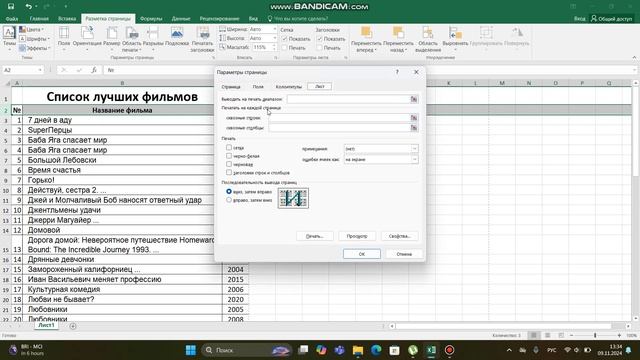This screenshot has width=640, height=360.
Task: Open the Windows Start menu
Action: (x=191, y=350)
